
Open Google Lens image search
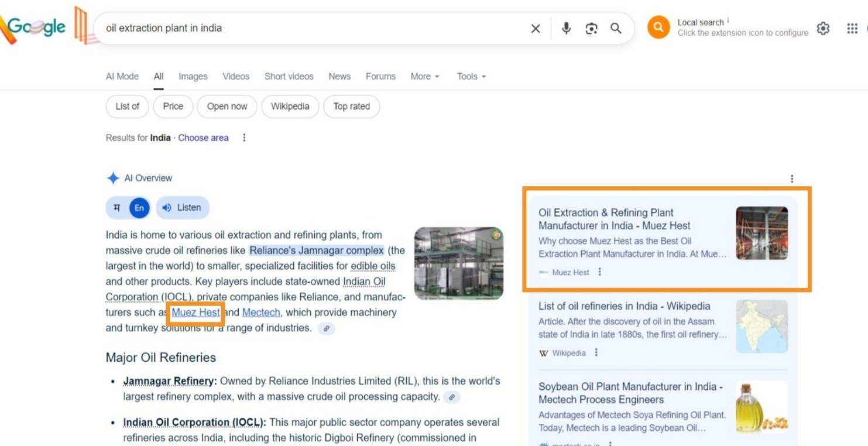click(591, 28)
